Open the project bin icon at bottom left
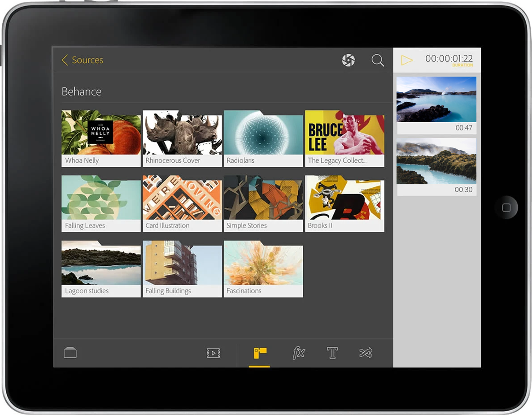532x415 pixels. (70, 353)
